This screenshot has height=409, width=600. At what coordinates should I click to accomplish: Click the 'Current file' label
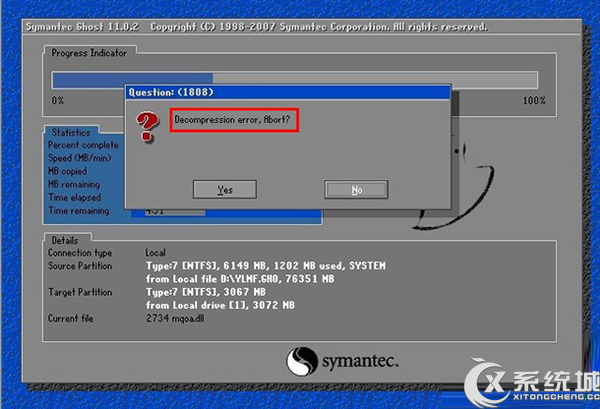(70, 318)
